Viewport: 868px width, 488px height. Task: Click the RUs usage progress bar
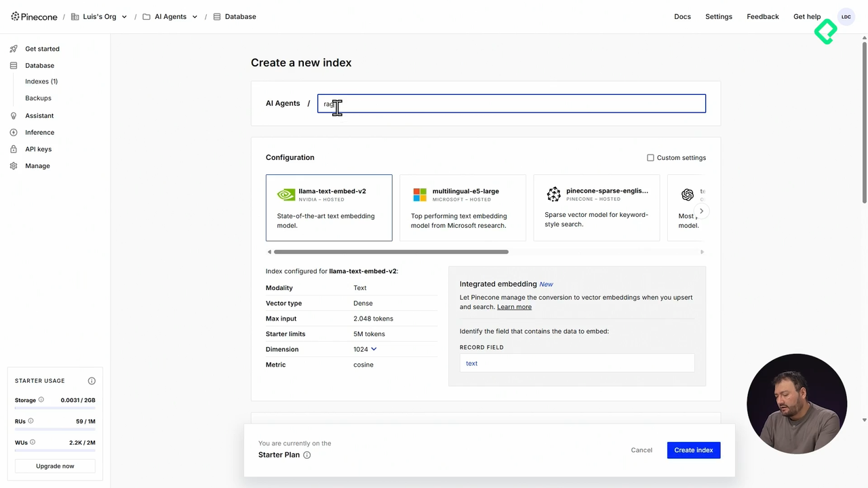pyautogui.click(x=55, y=430)
